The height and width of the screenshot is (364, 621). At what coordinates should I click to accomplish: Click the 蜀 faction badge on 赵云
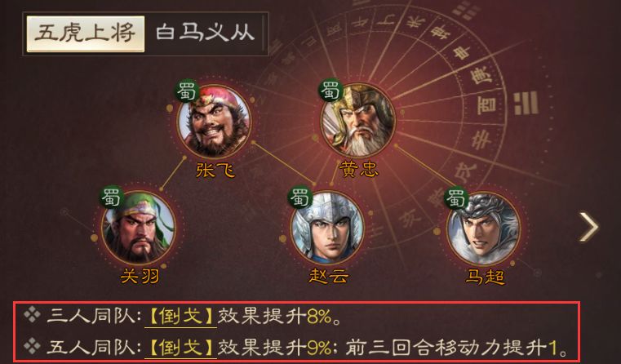[299, 197]
